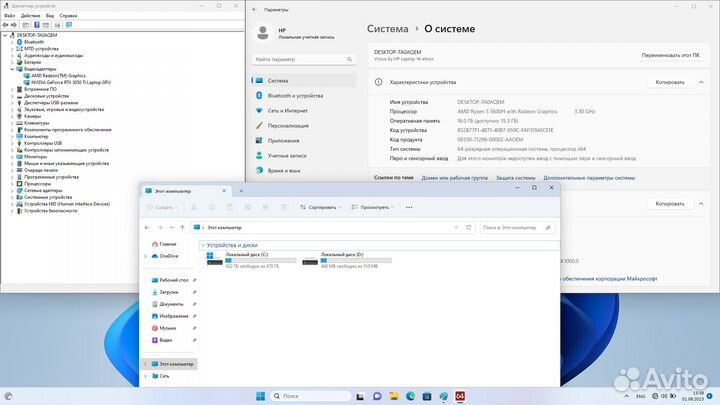The height and width of the screenshot is (405, 720).
Task: Open Локальный диск (C:)
Action: pyautogui.click(x=251, y=260)
